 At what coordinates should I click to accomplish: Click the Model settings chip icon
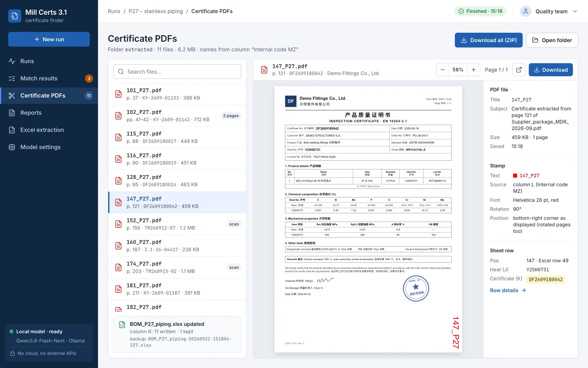click(12, 147)
